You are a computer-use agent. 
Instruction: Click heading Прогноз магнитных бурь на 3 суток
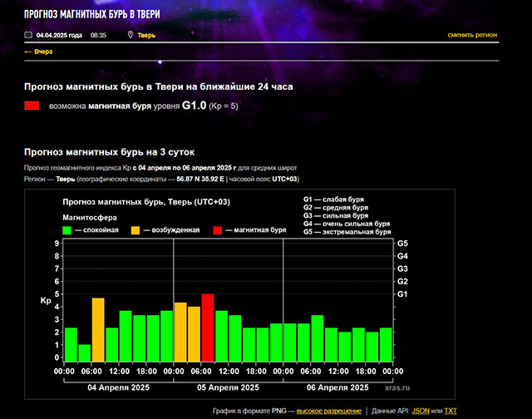[109, 152]
